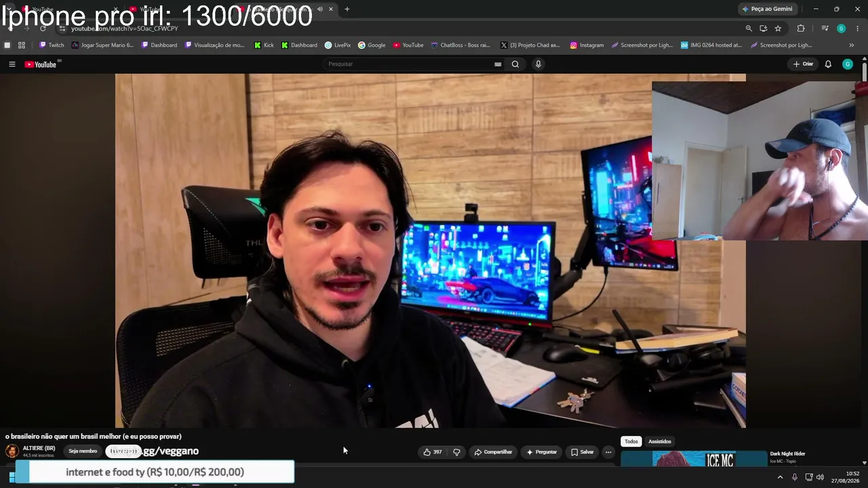The height and width of the screenshot is (488, 868).
Task: Open the Dashboard bookmark with the Twitch icon
Action: coord(159,45)
